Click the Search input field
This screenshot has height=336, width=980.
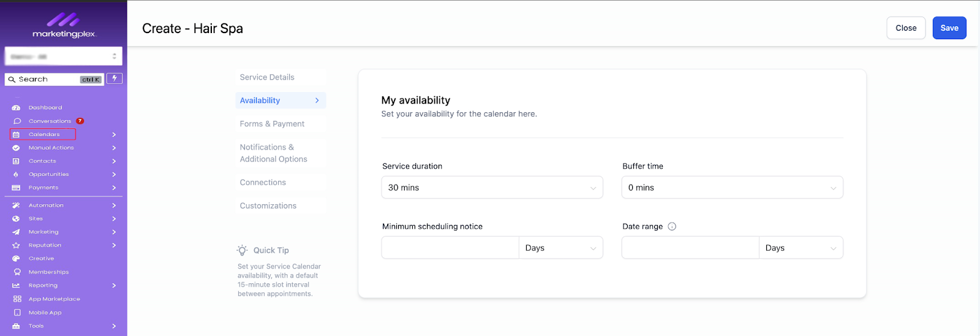[55, 80]
